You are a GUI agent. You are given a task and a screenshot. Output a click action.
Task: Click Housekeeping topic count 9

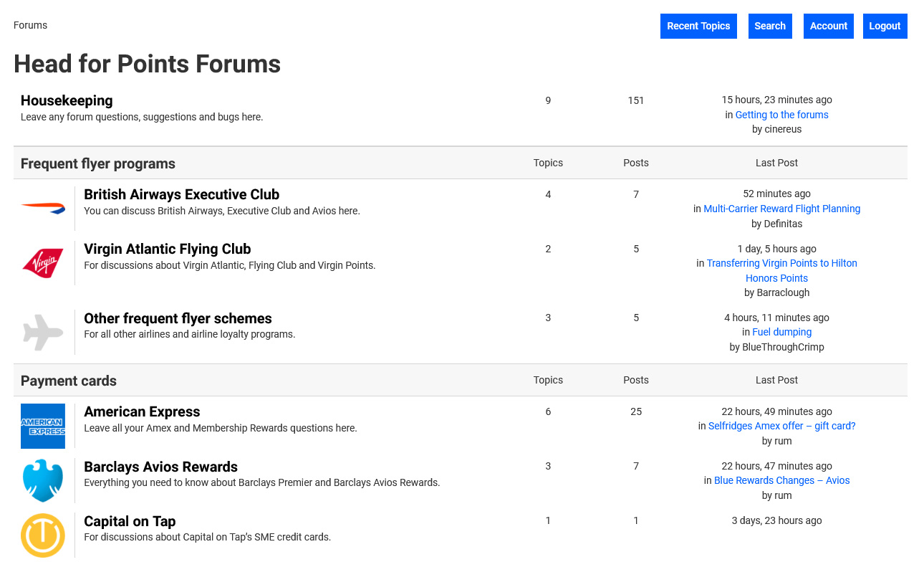pos(548,100)
